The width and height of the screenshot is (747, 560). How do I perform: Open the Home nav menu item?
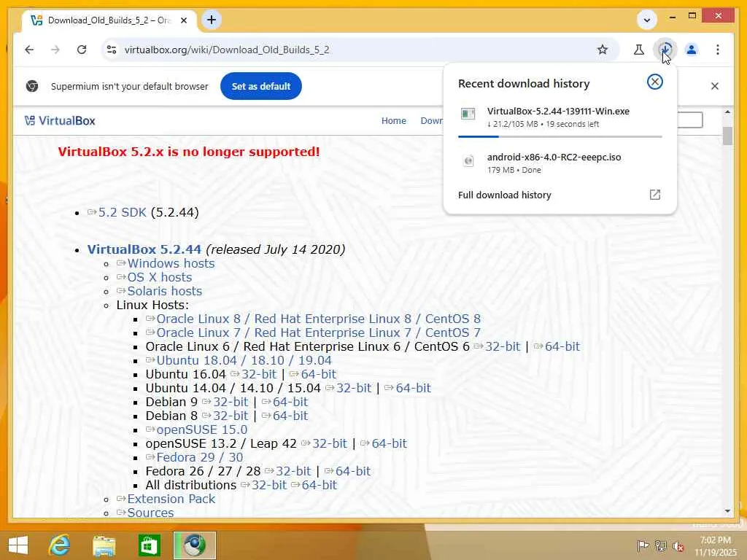(393, 121)
